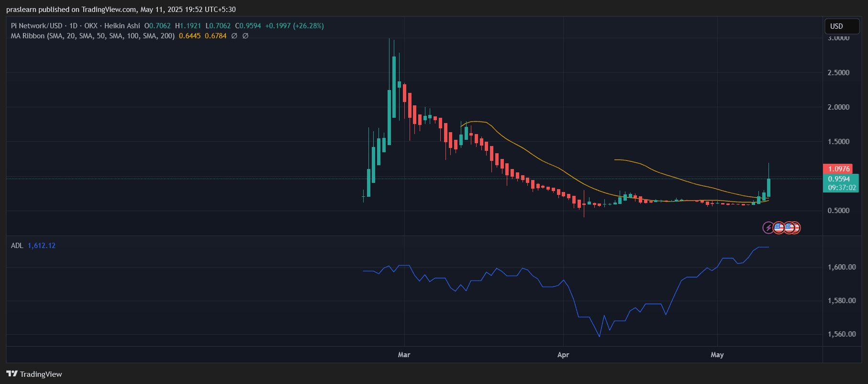Click the first empty-value symbol in MA Ribbon
The image size is (868, 384).
pos(234,36)
